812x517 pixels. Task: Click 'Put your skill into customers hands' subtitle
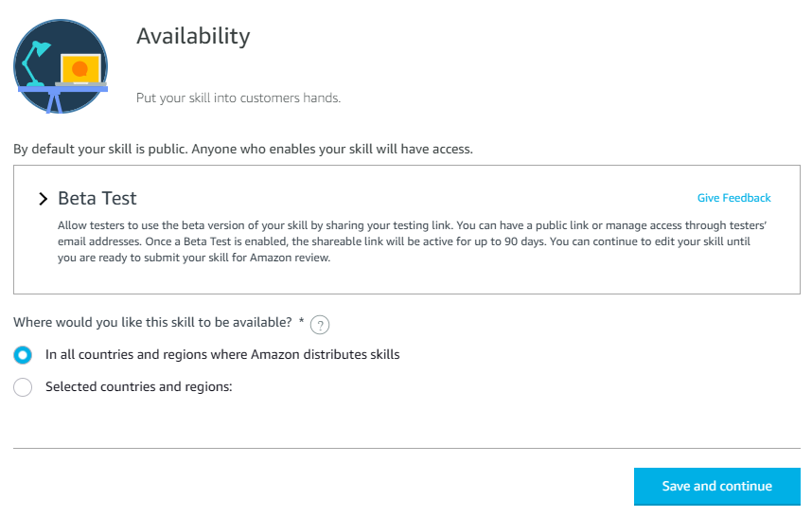[x=238, y=98]
